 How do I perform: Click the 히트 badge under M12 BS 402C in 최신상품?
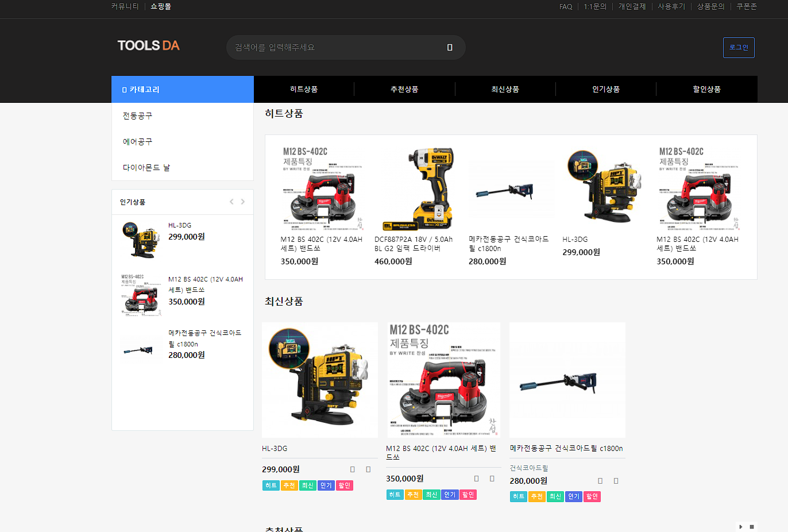click(395, 495)
